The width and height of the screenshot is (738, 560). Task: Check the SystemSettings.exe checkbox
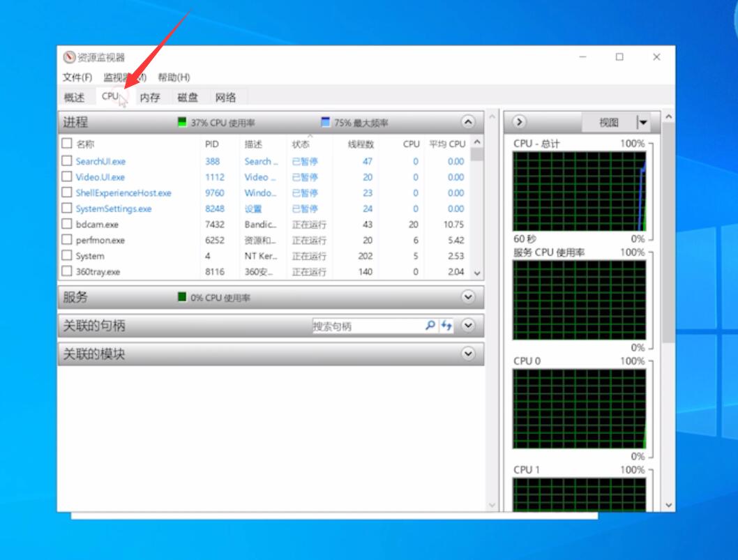[67, 208]
